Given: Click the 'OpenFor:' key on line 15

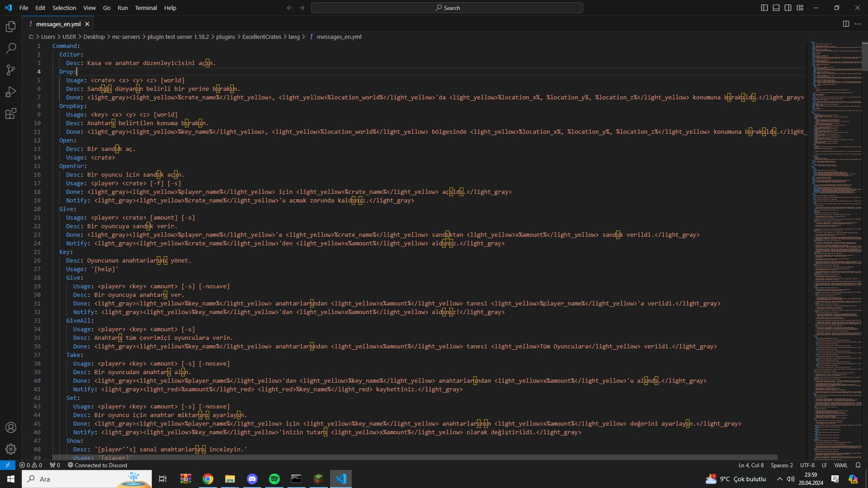Looking at the screenshot, I should point(73,166).
